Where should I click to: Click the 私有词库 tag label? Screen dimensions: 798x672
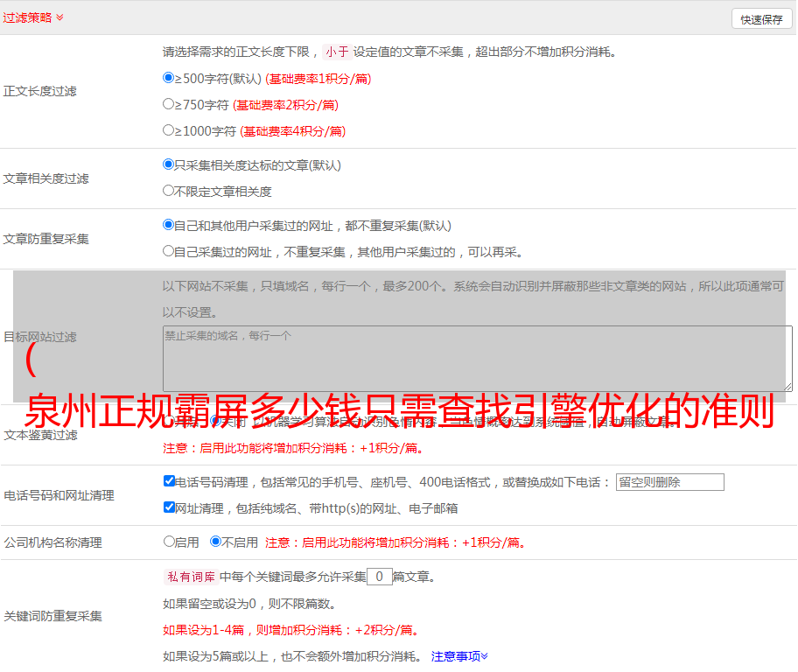click(x=189, y=577)
